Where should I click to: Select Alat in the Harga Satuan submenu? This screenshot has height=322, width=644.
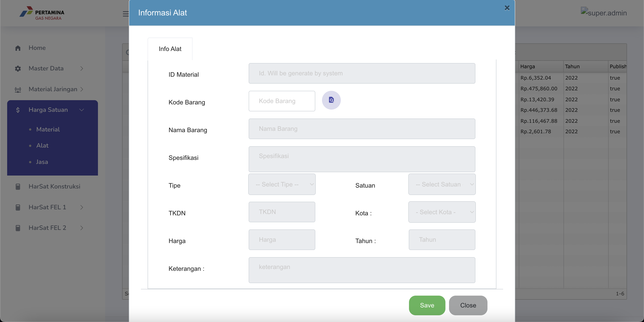[x=42, y=146]
